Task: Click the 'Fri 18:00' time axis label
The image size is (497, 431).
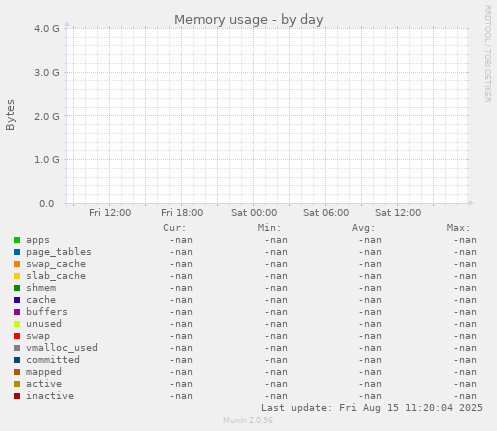Action: click(x=182, y=213)
